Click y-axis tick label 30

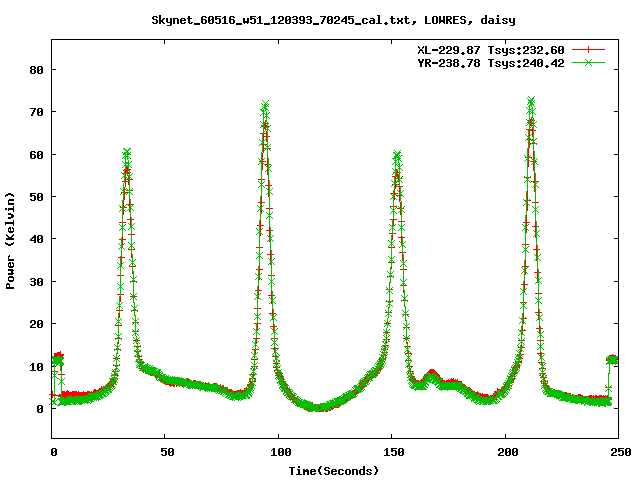pos(36,282)
